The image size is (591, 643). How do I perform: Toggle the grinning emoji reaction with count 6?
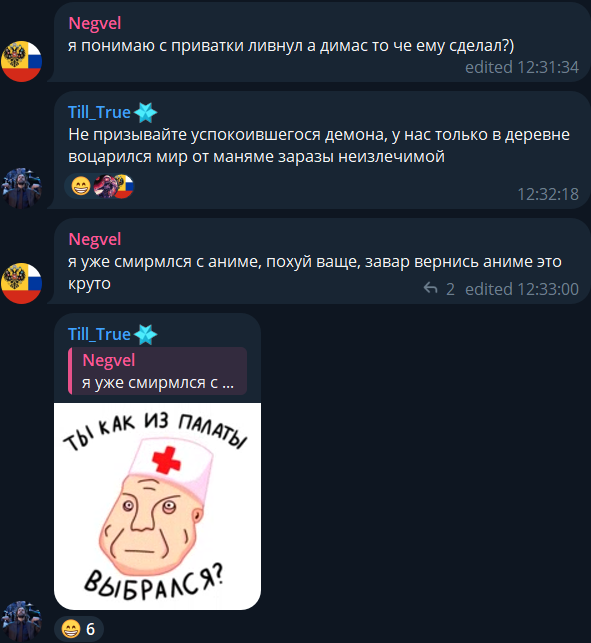pyautogui.click(x=78, y=629)
